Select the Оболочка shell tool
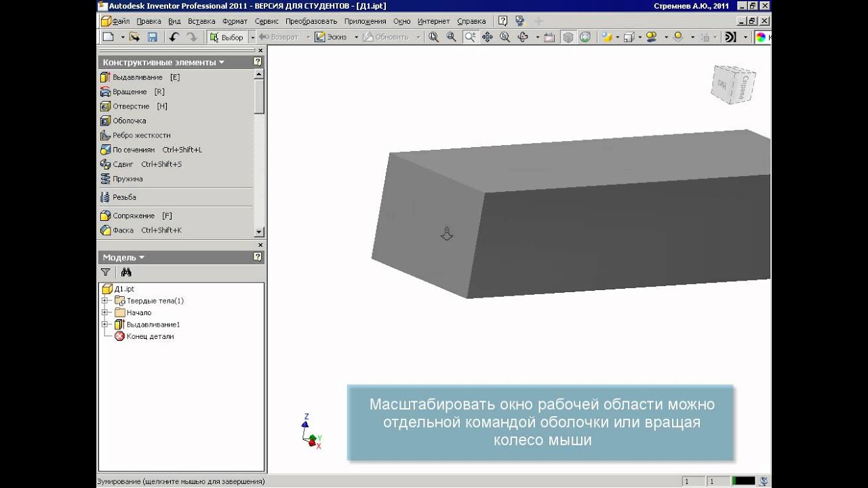Image resolution: width=868 pixels, height=488 pixels. 123,121
